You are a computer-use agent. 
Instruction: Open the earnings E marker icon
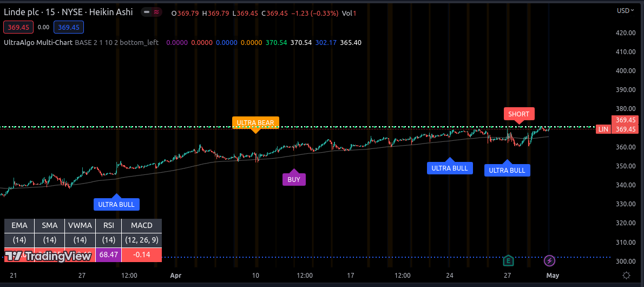coord(509,260)
